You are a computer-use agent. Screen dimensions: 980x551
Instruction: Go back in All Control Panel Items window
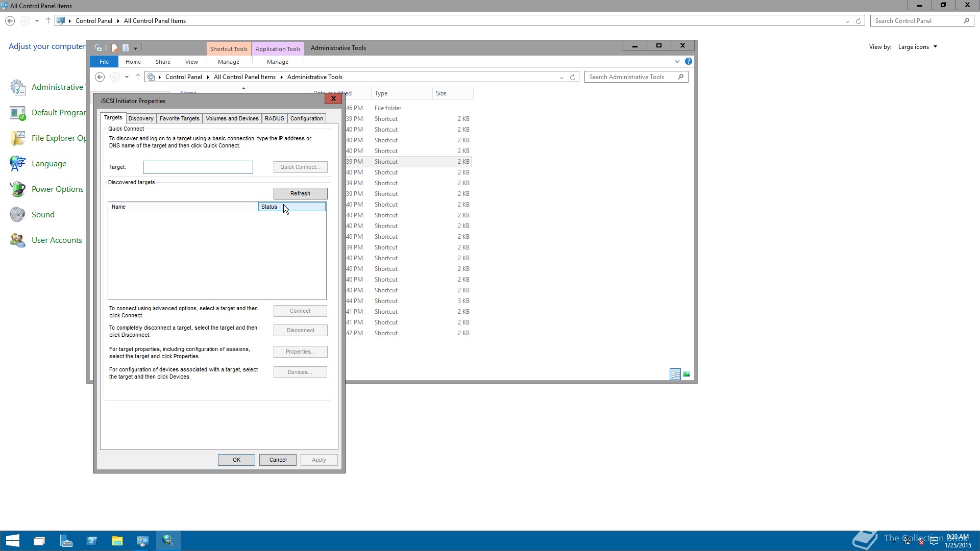point(10,21)
